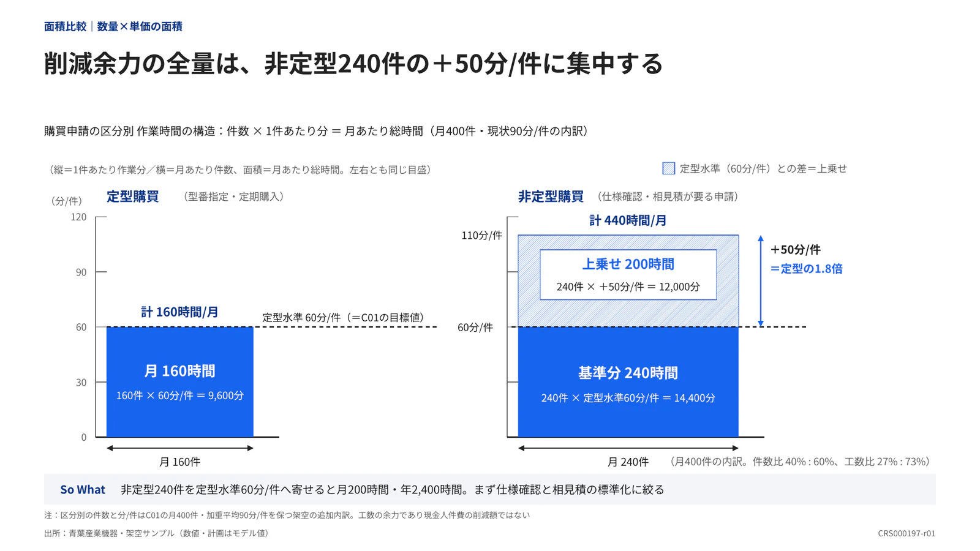The height and width of the screenshot is (551, 980).
Task: Click the subtitle （型番指定・定期購入）
Action: (233, 197)
